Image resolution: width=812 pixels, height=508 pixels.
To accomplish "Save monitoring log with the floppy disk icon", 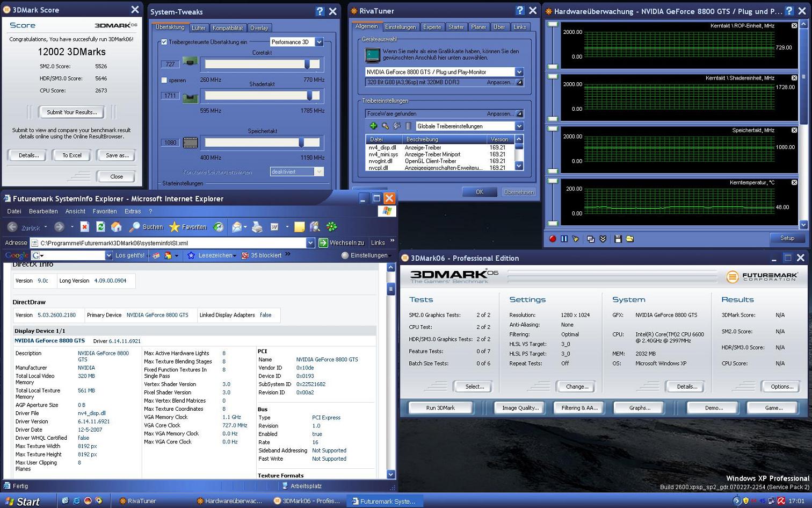I will click(618, 239).
